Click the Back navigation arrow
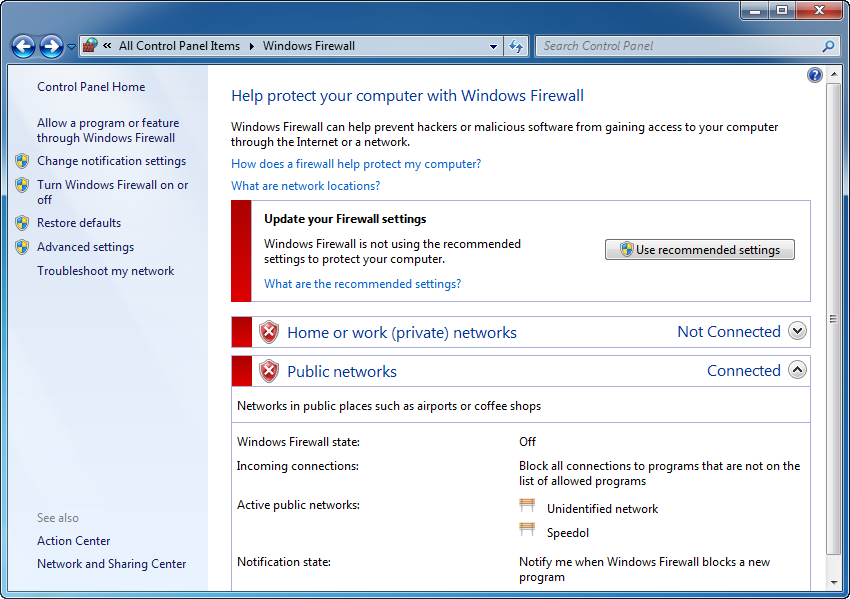The height and width of the screenshot is (599, 850). point(23,47)
